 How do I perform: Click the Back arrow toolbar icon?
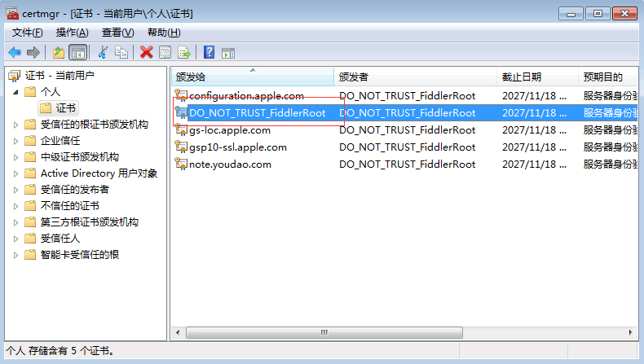point(15,53)
